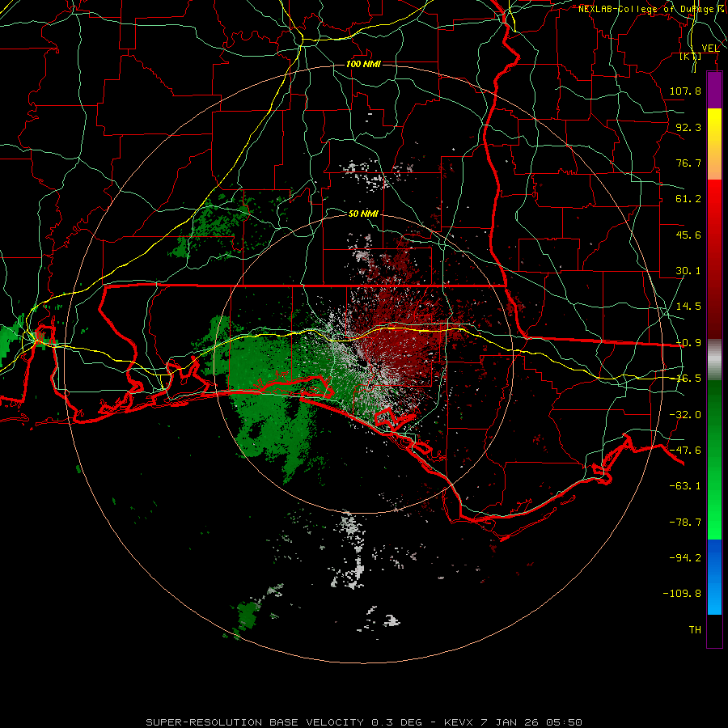Click the 100 NMI range ring label
Screen dimensions: 728x728
click(x=363, y=64)
